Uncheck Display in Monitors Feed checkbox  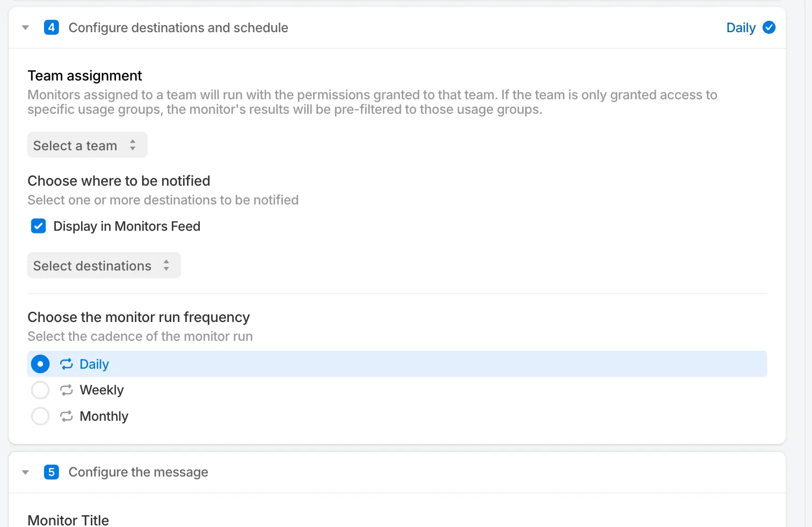[39, 226]
